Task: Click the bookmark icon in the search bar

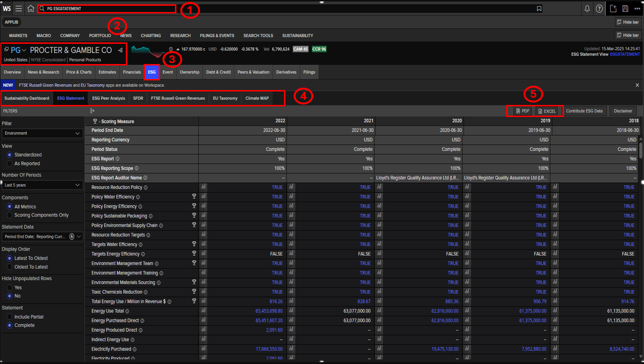Action: (x=539, y=9)
